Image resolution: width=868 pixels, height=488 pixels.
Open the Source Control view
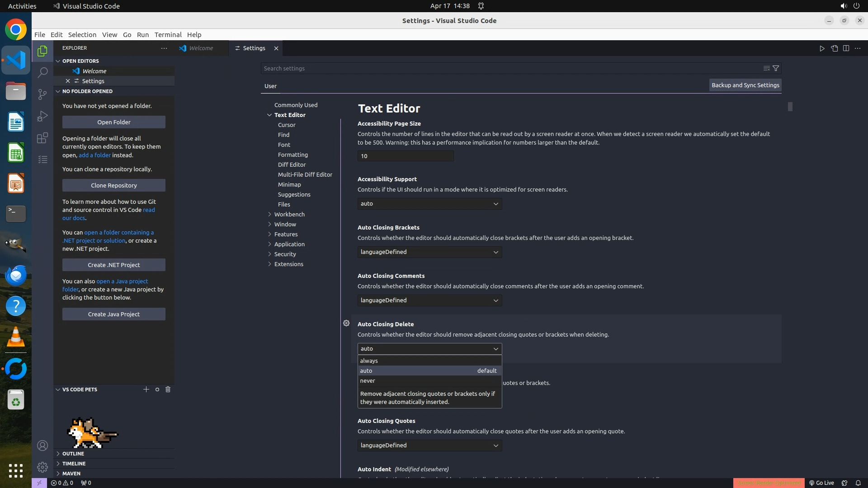pyautogui.click(x=42, y=94)
